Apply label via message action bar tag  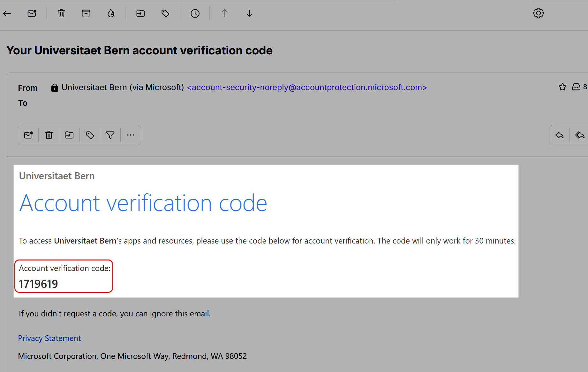(x=90, y=135)
